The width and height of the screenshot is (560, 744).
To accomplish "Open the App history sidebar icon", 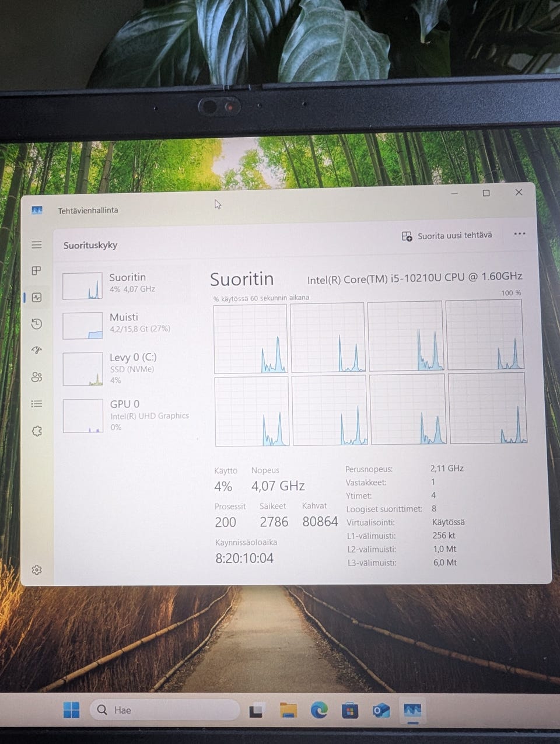I will coord(37,323).
